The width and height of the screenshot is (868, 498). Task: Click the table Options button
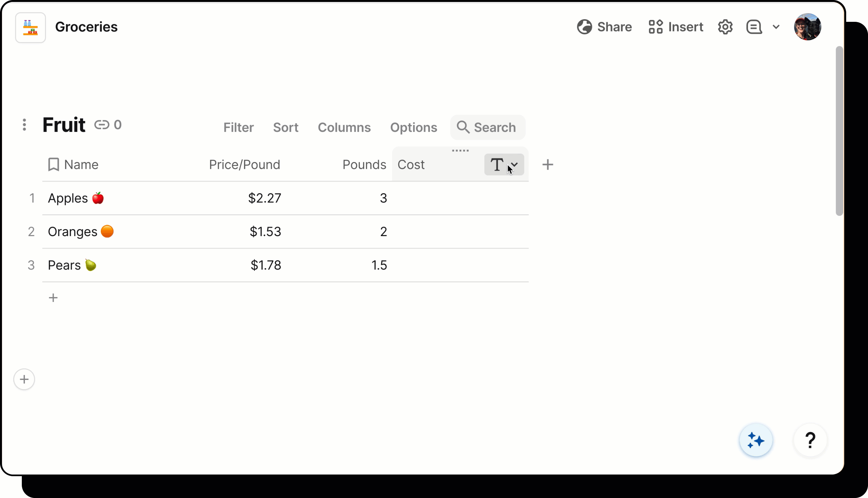coord(413,128)
